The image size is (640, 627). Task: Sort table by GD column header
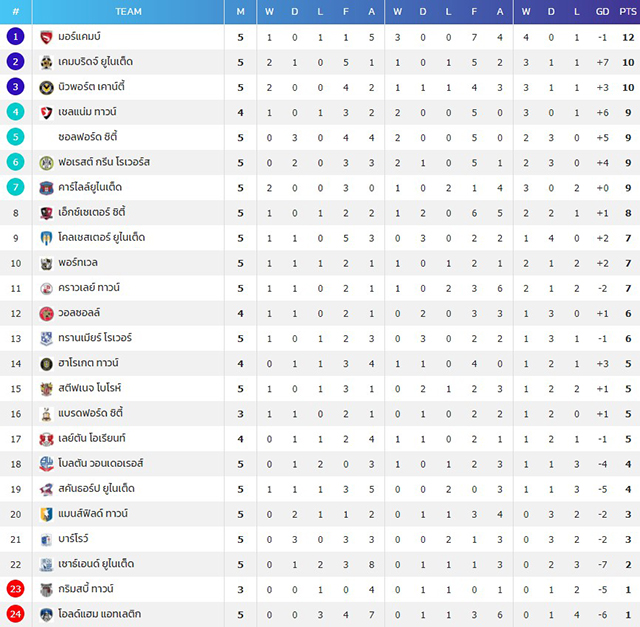602,11
